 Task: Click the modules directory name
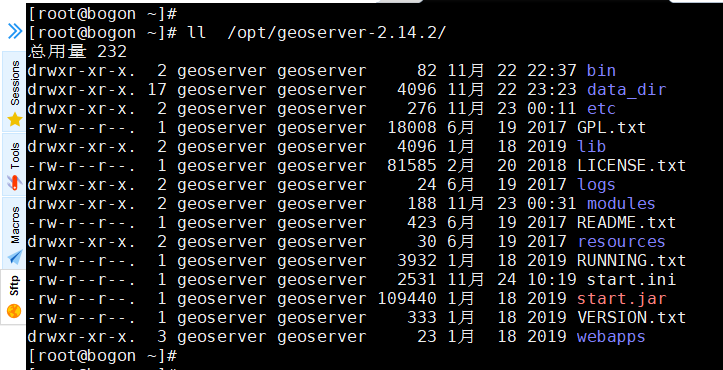pos(621,203)
